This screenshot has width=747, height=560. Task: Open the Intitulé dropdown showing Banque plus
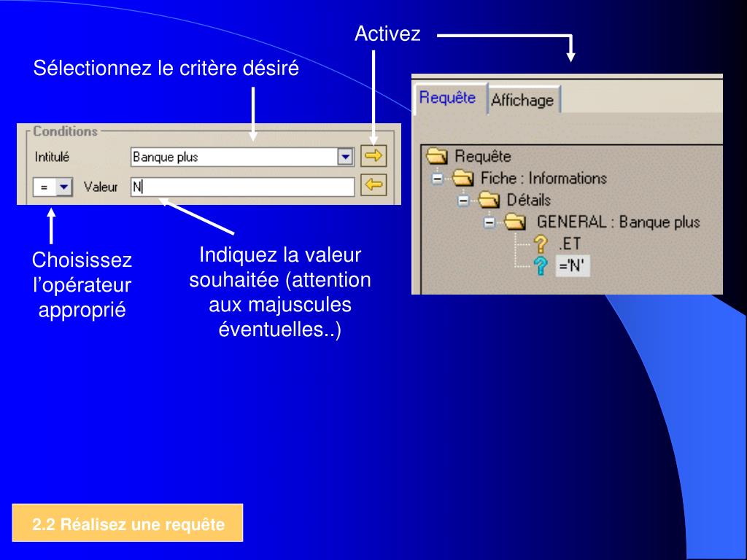click(x=345, y=157)
